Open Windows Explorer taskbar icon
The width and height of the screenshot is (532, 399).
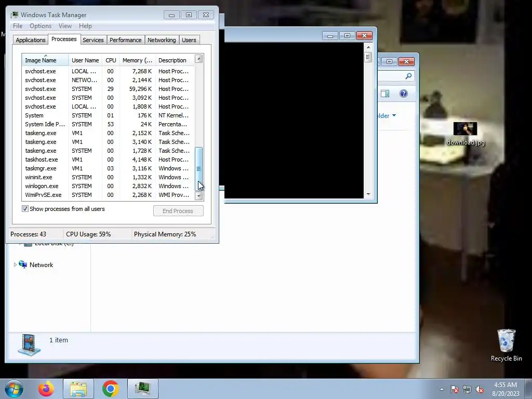click(78, 389)
